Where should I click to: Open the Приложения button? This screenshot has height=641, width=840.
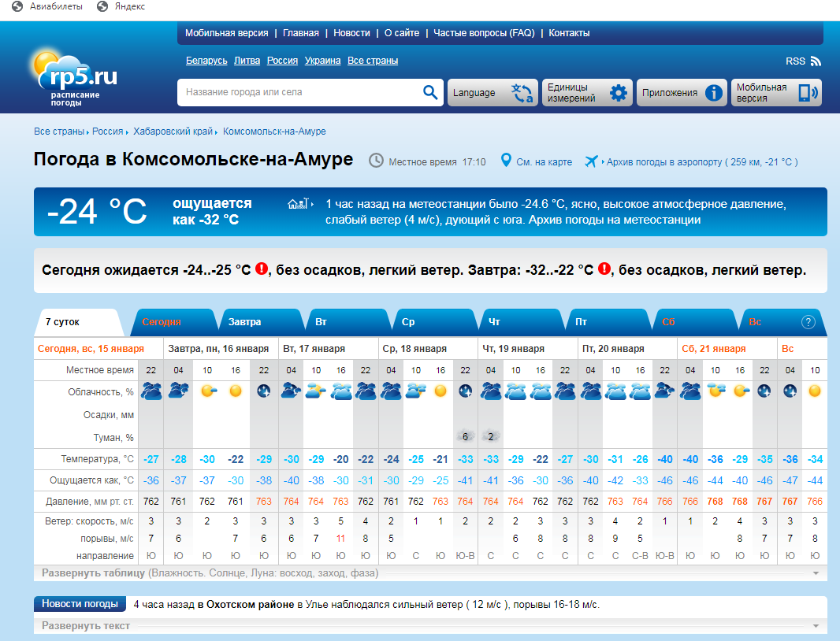(x=682, y=93)
